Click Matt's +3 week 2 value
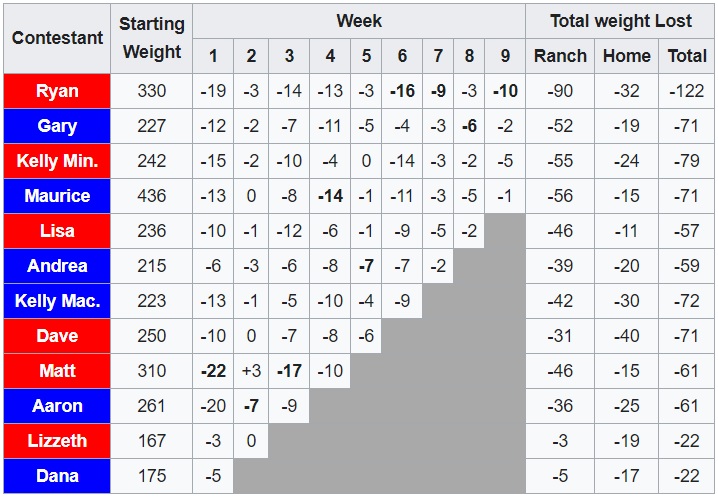 (x=251, y=371)
